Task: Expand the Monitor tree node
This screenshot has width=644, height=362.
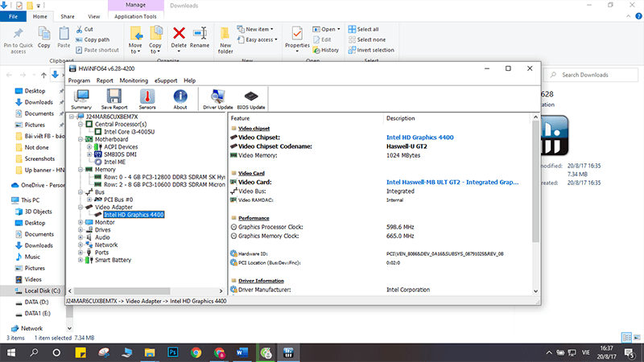Action: click(80, 222)
